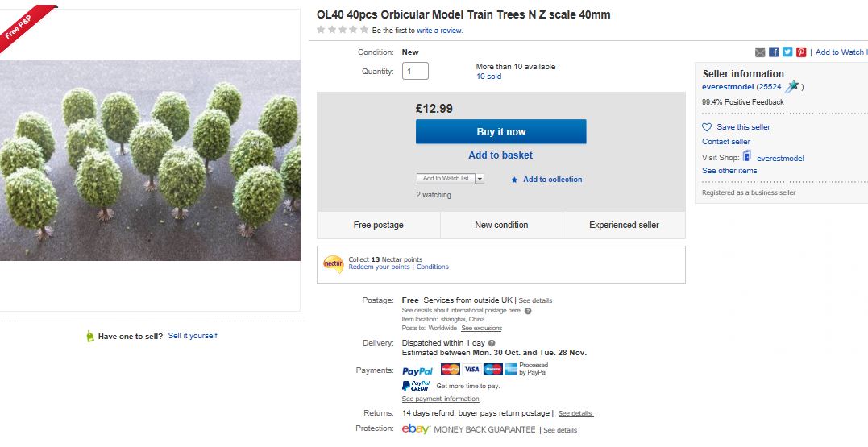Click the heart icon to save seller
This screenshot has height=447, width=868.
pyautogui.click(x=707, y=127)
